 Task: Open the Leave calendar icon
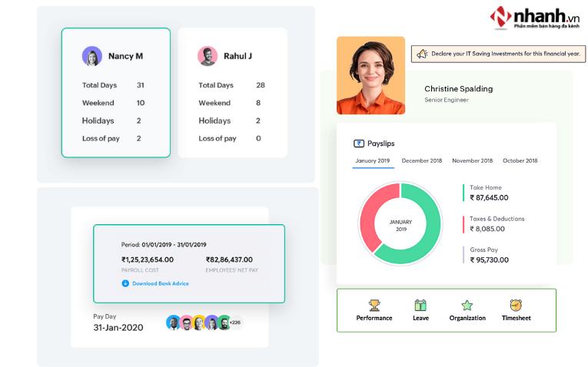[x=420, y=306]
